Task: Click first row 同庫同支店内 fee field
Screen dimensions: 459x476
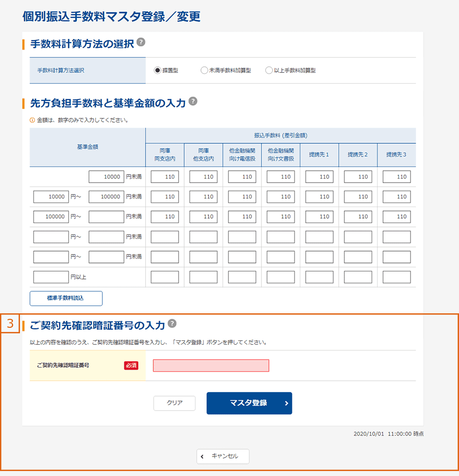Action: click(165, 177)
